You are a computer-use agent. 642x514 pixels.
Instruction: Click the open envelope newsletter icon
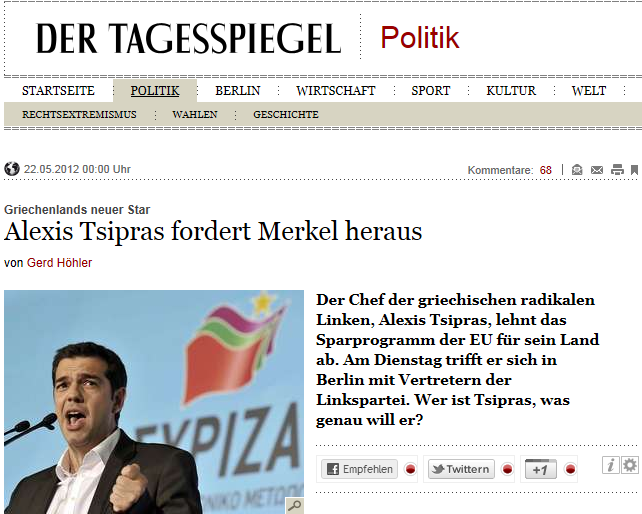tap(577, 170)
